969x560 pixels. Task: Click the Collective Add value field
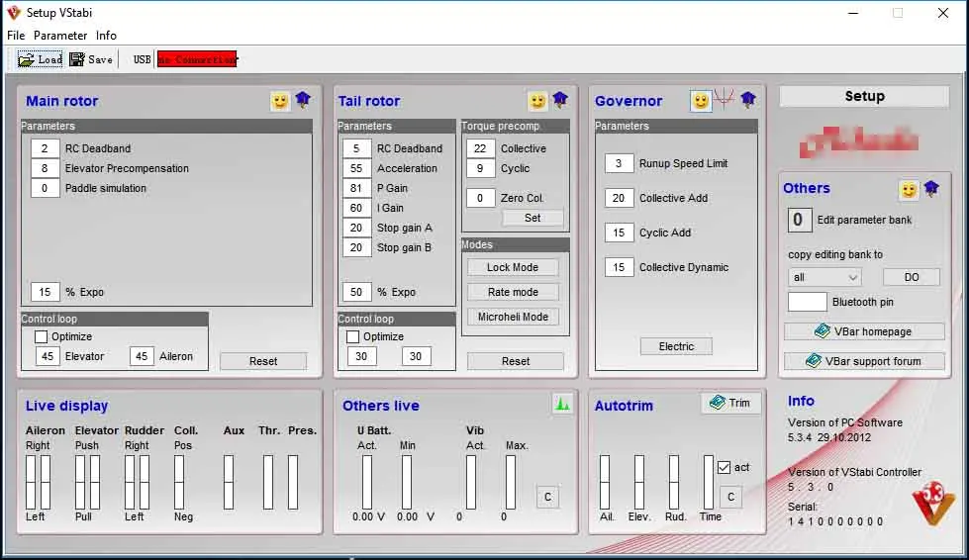tap(619, 198)
